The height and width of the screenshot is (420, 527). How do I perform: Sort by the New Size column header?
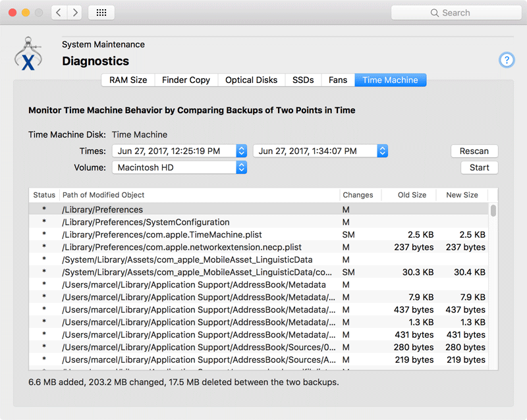tap(462, 195)
